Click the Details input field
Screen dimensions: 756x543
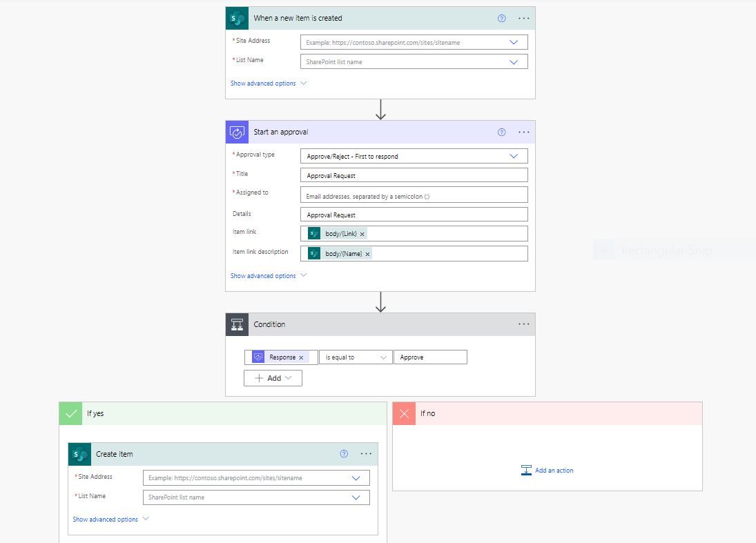click(414, 215)
